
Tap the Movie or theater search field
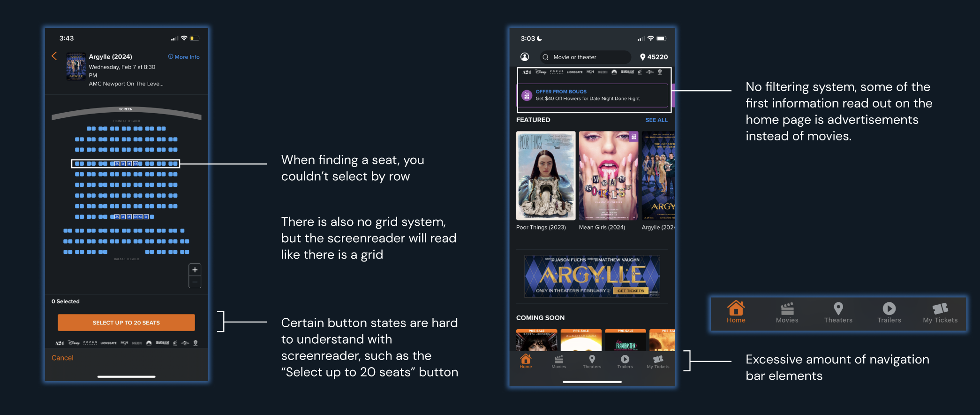(x=585, y=57)
